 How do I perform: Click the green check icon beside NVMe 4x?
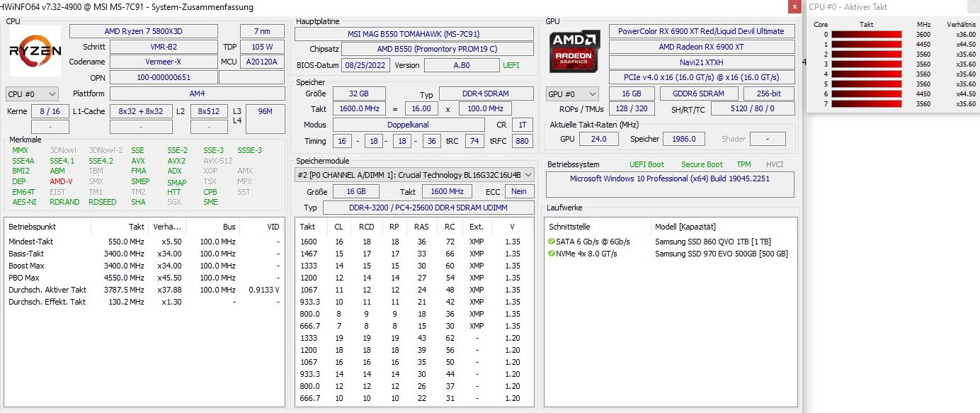coord(552,254)
